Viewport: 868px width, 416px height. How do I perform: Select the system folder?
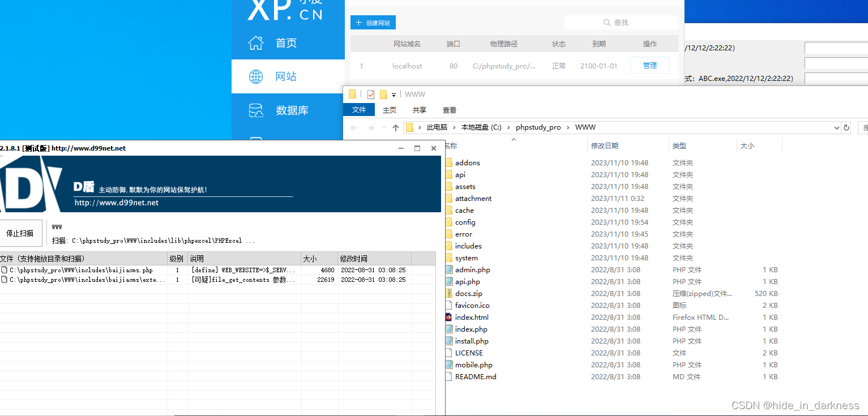(466, 258)
